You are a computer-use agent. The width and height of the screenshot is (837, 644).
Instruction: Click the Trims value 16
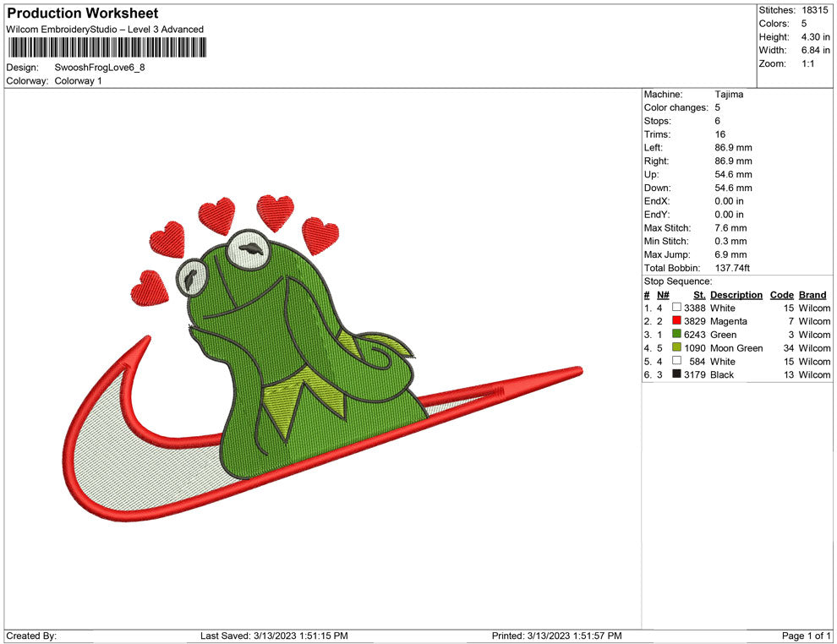coord(720,134)
